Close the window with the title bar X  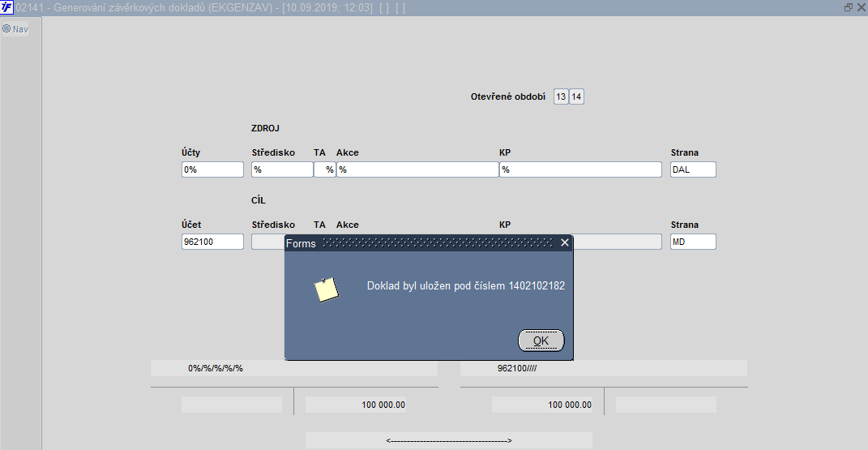[x=861, y=7]
